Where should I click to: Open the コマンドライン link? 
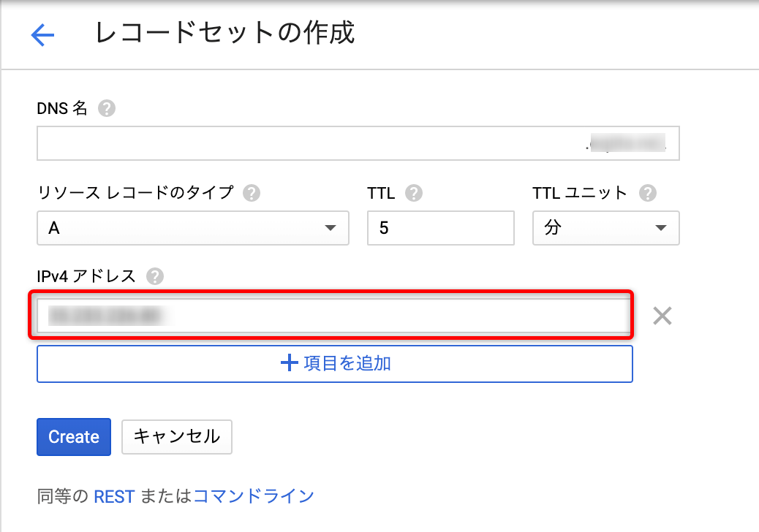254,496
